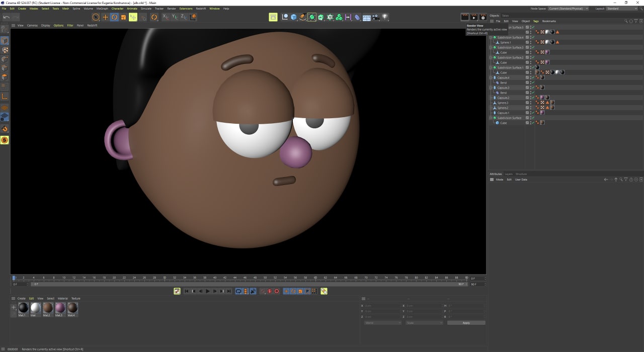Select the Move tool
The height and width of the screenshot is (352, 644).
(x=105, y=17)
